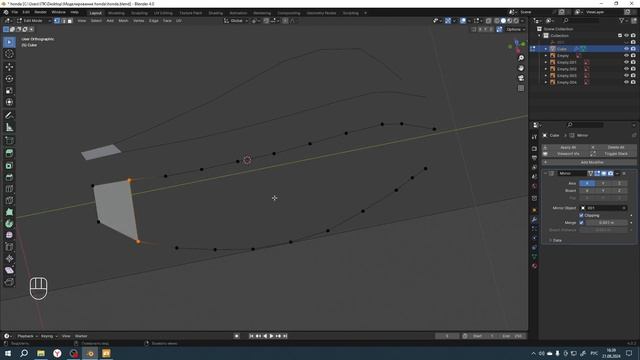Viewport: 640px width, 360px height.
Task: Open viewport Options dropdown
Action: 516,29
